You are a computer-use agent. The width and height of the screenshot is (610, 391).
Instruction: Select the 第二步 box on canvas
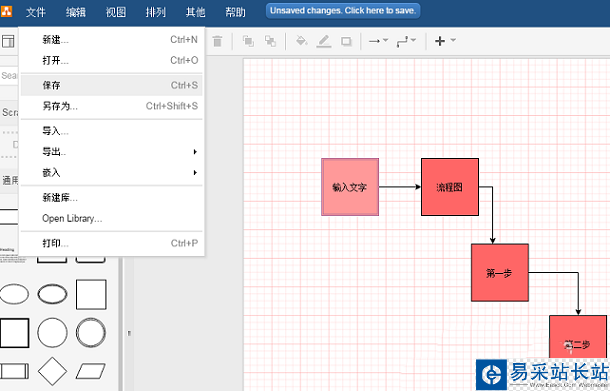[578, 338]
